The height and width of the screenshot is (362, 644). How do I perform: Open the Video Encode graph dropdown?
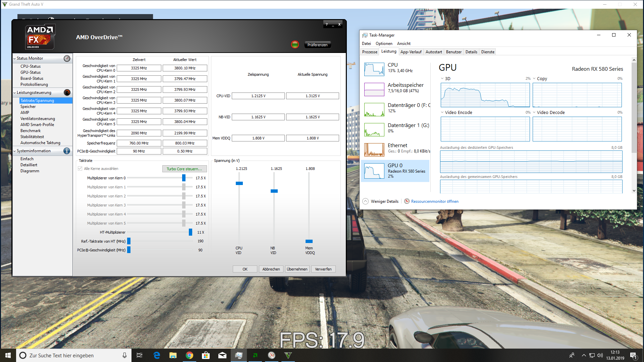(x=442, y=113)
